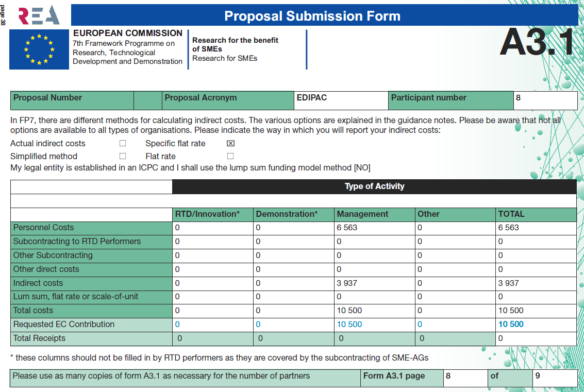This screenshot has height=392, width=584.
Task: Click the Total Receipts row label
Action: click(x=91, y=338)
